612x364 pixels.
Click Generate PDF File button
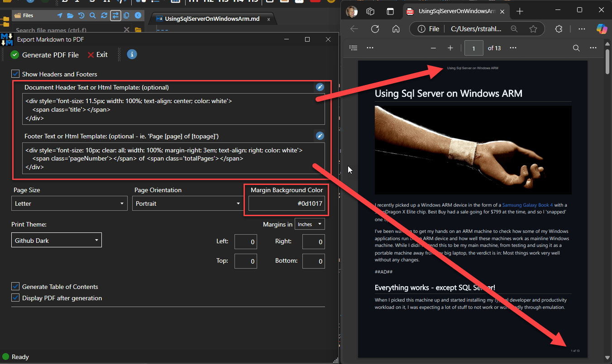click(44, 55)
